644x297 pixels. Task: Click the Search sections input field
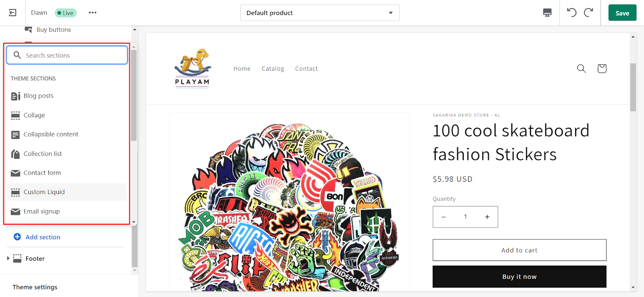point(66,55)
